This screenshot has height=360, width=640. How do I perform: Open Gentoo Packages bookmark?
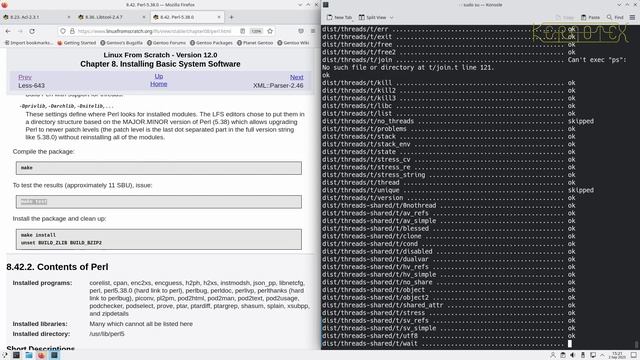[x=211, y=43]
